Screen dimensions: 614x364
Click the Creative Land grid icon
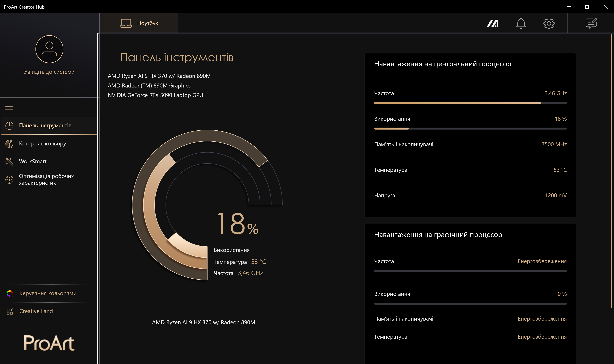point(10,311)
